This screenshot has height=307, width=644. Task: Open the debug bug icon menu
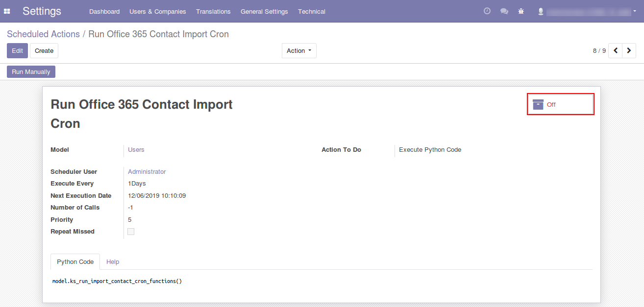click(x=521, y=11)
